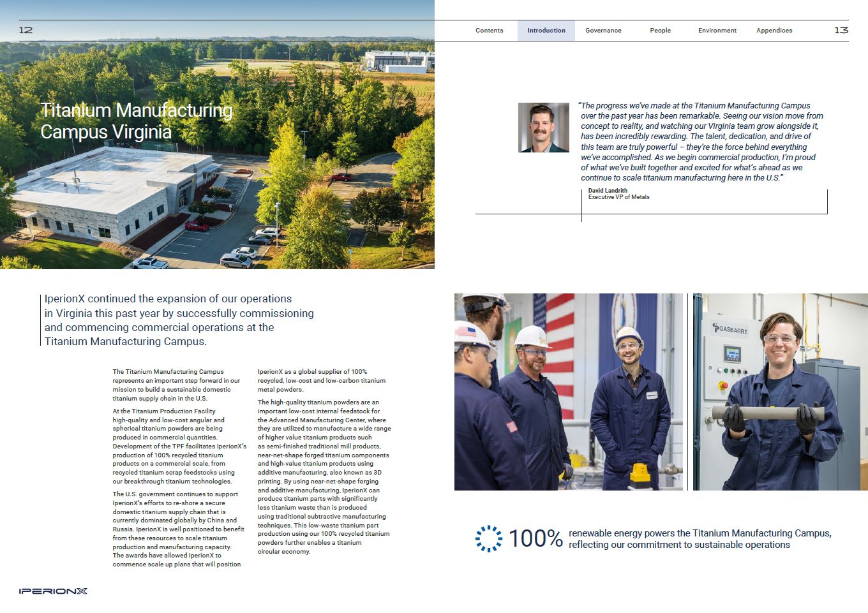
Task: Open the Environment tab
Action: coord(717,31)
